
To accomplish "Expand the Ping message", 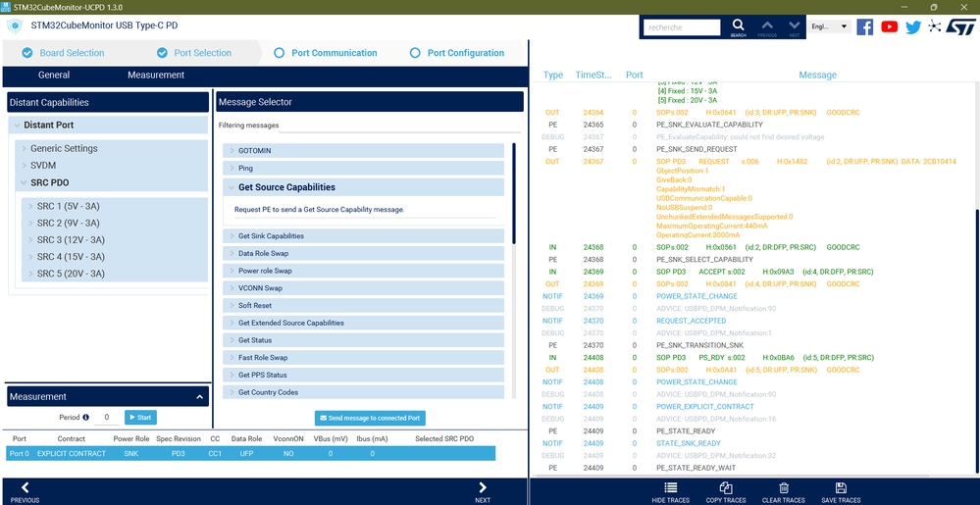I will pyautogui.click(x=363, y=168).
